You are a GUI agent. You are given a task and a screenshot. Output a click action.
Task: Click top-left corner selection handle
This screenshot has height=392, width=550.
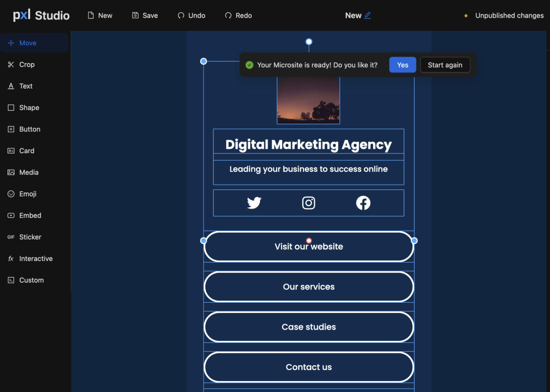click(203, 61)
